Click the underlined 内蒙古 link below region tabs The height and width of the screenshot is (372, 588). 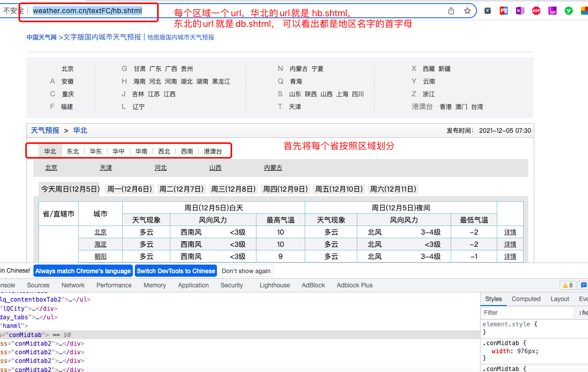tap(273, 168)
